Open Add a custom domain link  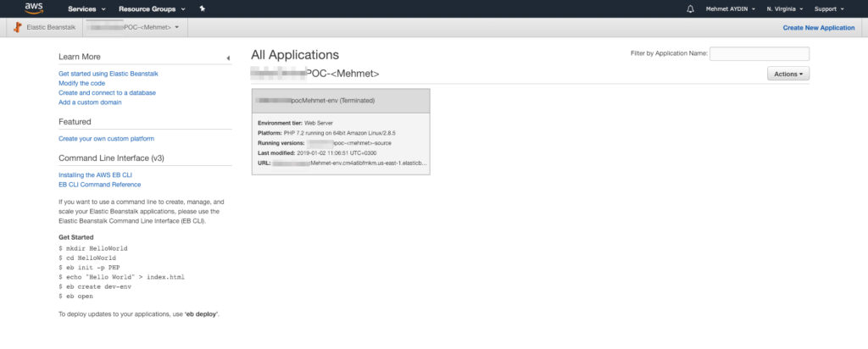pos(90,102)
